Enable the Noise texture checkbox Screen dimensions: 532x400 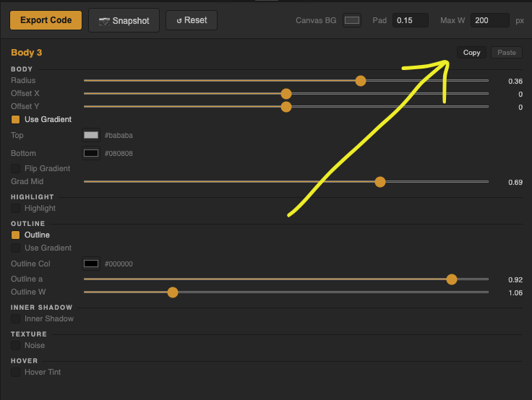16,345
